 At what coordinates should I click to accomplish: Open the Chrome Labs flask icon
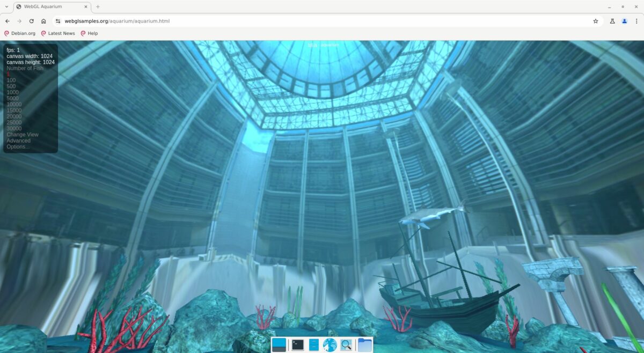click(612, 21)
